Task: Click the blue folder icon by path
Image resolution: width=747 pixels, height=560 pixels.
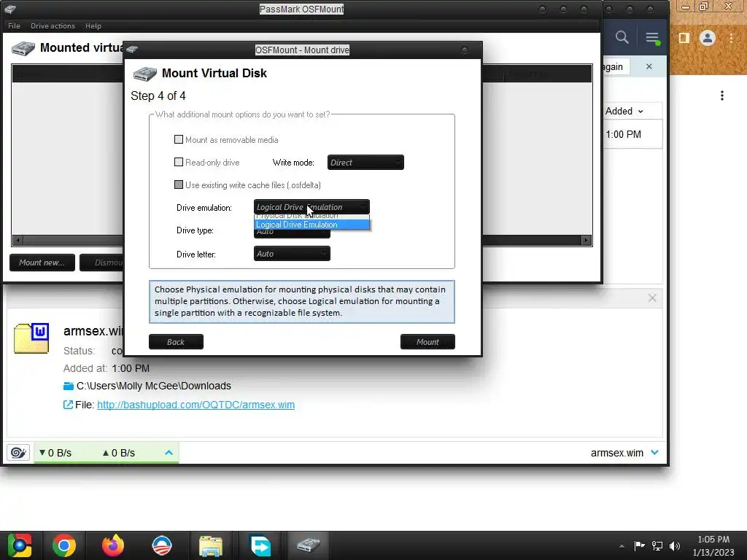Action: [x=69, y=386]
